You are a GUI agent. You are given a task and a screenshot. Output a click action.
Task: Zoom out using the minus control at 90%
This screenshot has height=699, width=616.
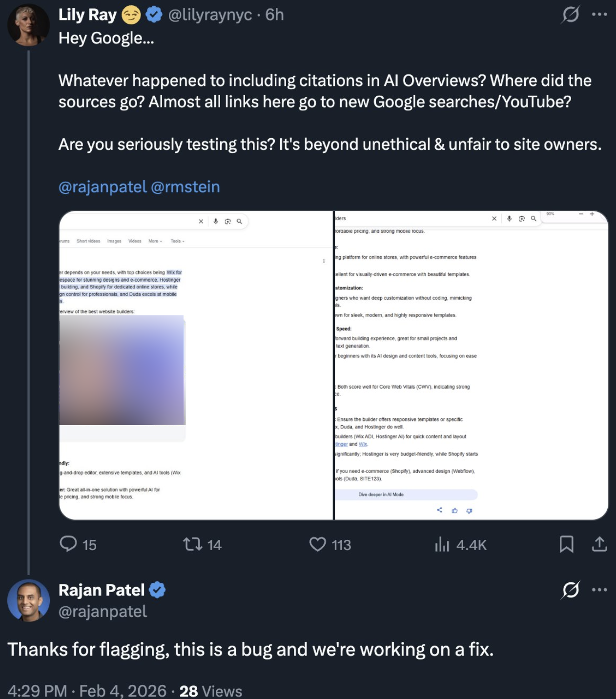pyautogui.click(x=581, y=214)
